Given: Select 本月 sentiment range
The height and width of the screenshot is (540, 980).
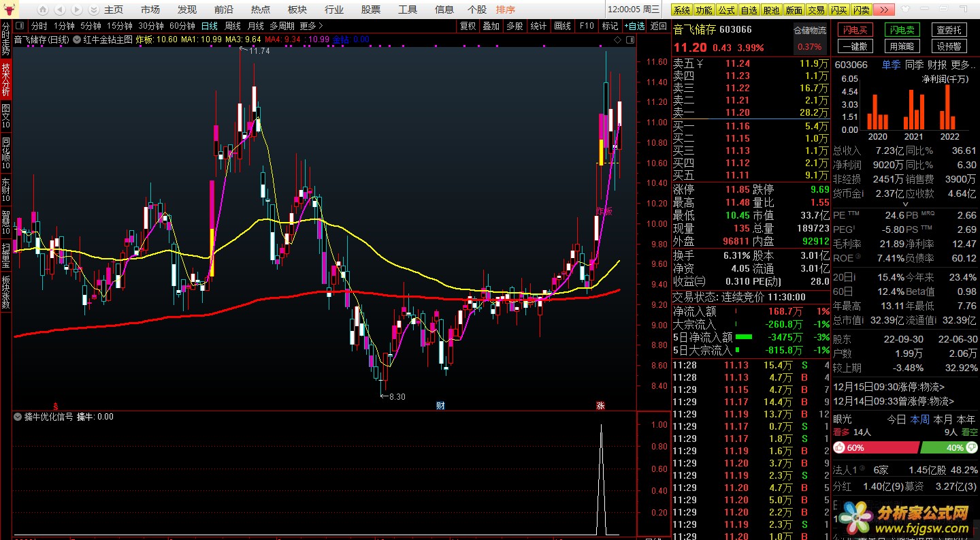Looking at the screenshot, I should [x=943, y=419].
